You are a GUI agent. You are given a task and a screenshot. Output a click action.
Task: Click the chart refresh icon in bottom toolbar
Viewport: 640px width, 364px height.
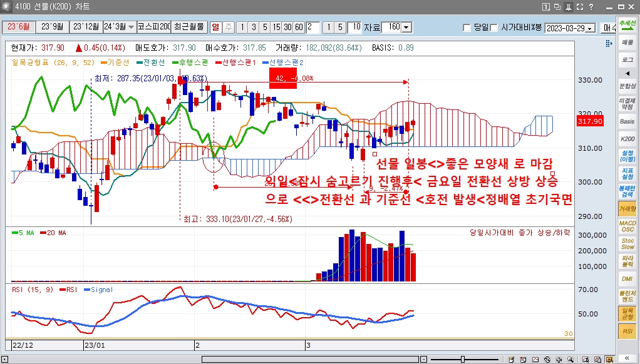[x=547, y=358]
